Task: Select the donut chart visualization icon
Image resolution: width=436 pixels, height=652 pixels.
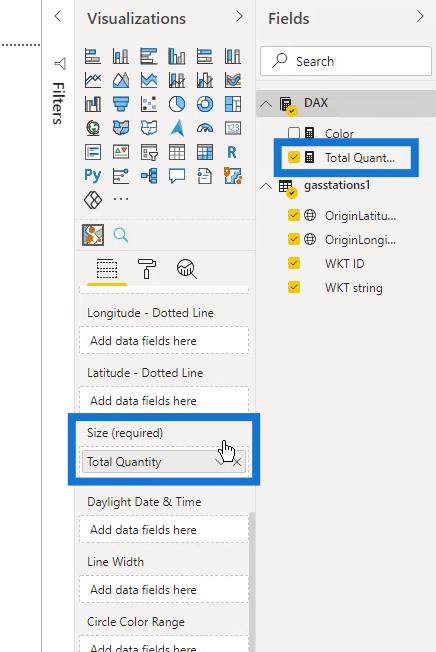Action: click(x=204, y=104)
